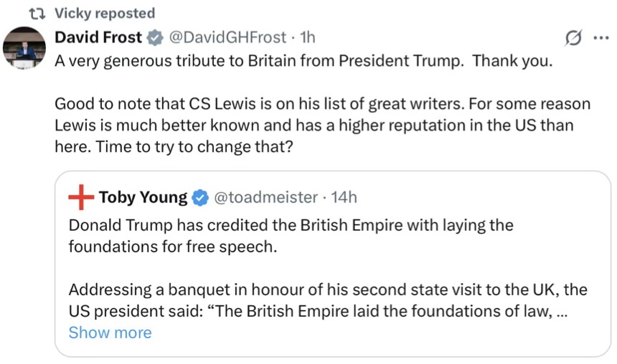The image size is (617, 364).
Task: Click the paragraph mentioning CS Lewis
Action: (x=322, y=125)
